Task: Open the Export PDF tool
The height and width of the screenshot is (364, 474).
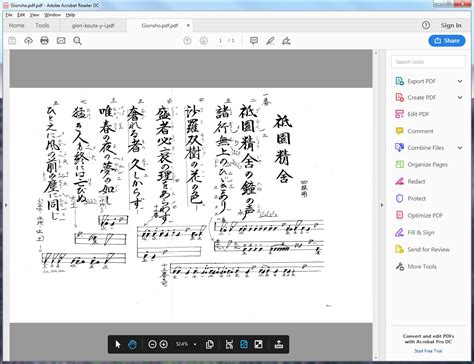Action: pyautogui.click(x=415, y=81)
